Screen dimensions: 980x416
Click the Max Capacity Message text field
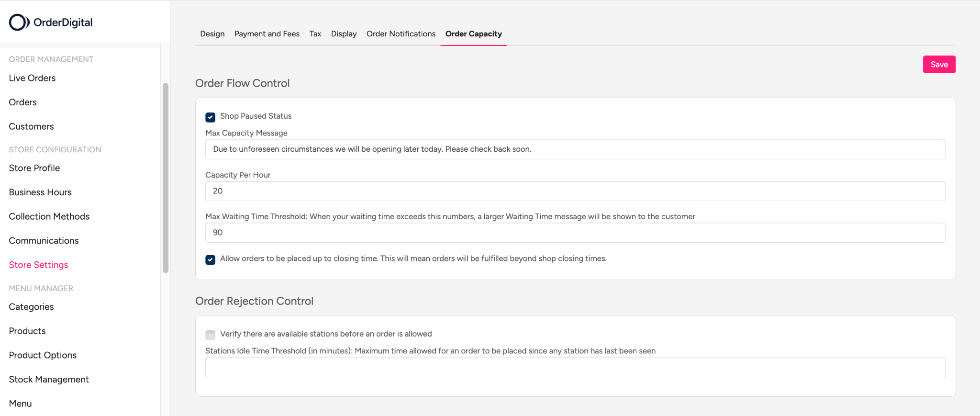tap(575, 149)
